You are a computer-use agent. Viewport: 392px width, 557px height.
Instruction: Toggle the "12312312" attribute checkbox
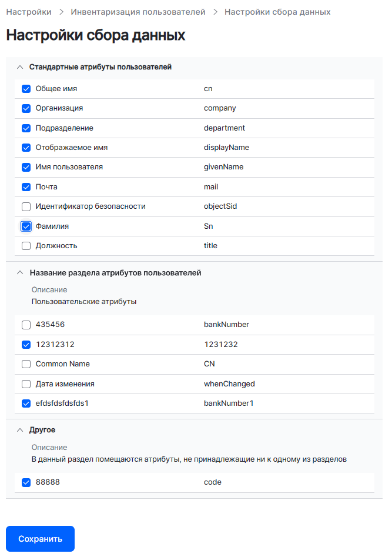(x=26, y=345)
